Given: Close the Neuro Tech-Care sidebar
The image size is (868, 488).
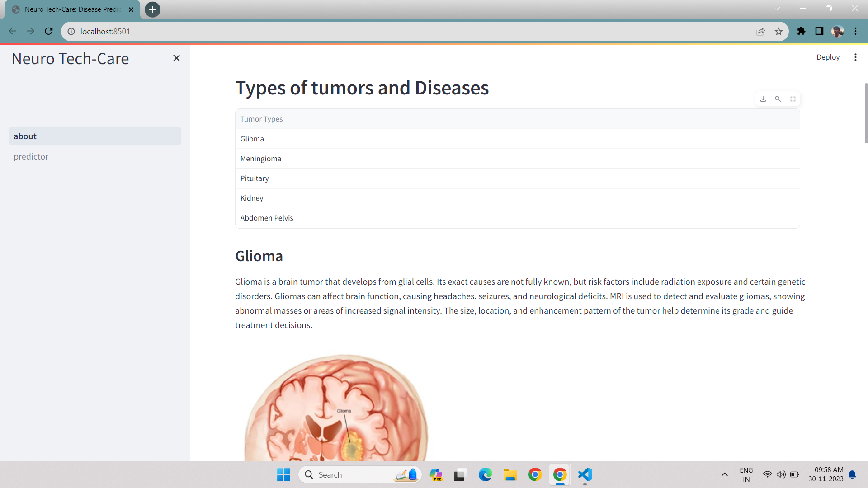Looking at the screenshot, I should 176,58.
